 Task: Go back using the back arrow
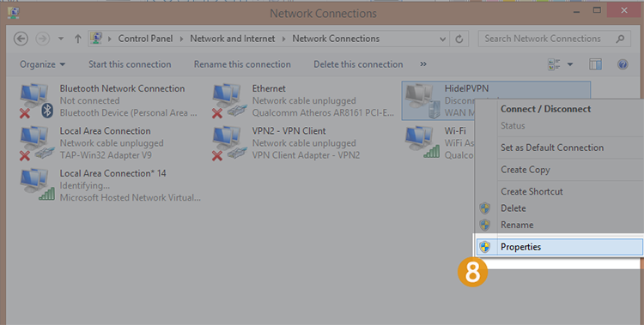click(x=21, y=39)
